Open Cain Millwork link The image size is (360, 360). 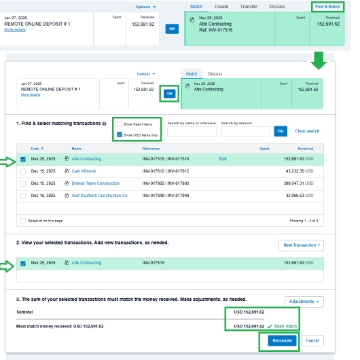pyautogui.click(x=84, y=171)
